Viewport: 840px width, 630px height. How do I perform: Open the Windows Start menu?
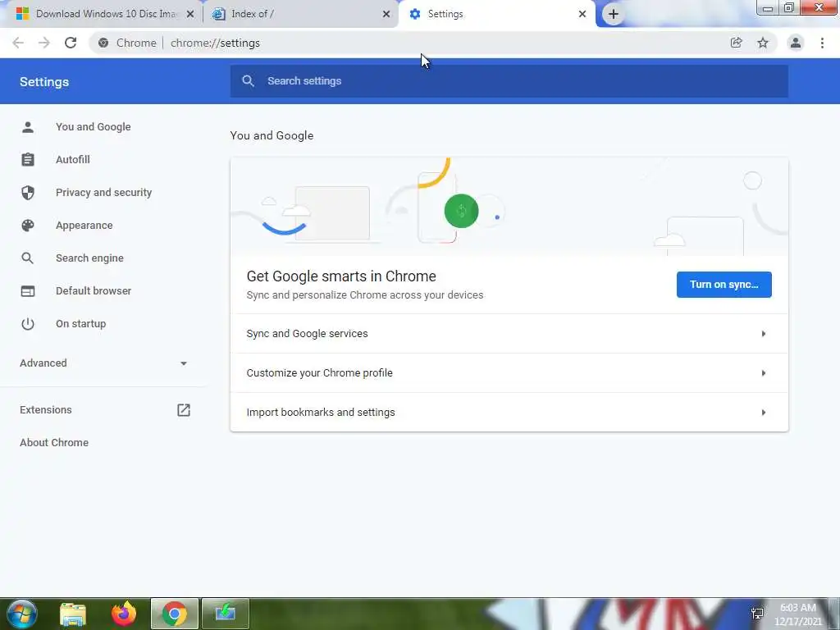[x=21, y=614]
